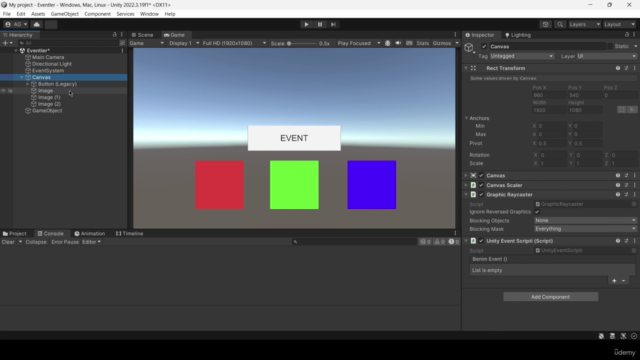640x360 pixels.
Task: Switch to the Scene tab
Action: point(142,35)
